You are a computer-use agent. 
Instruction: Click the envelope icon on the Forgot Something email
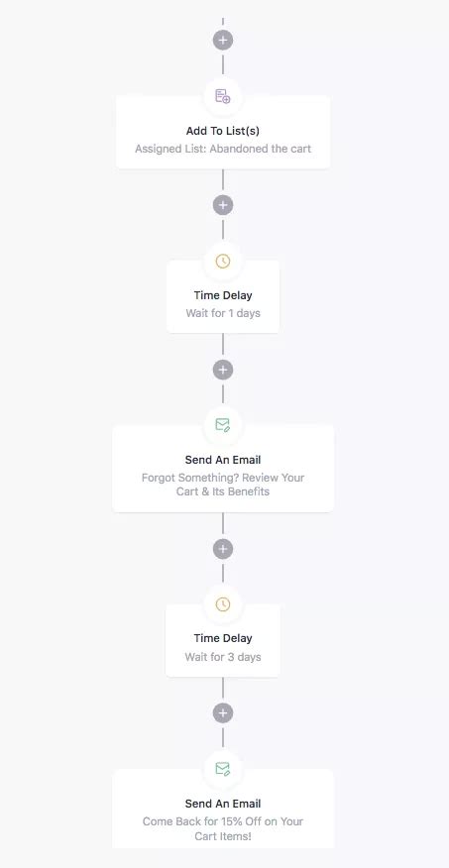(223, 425)
